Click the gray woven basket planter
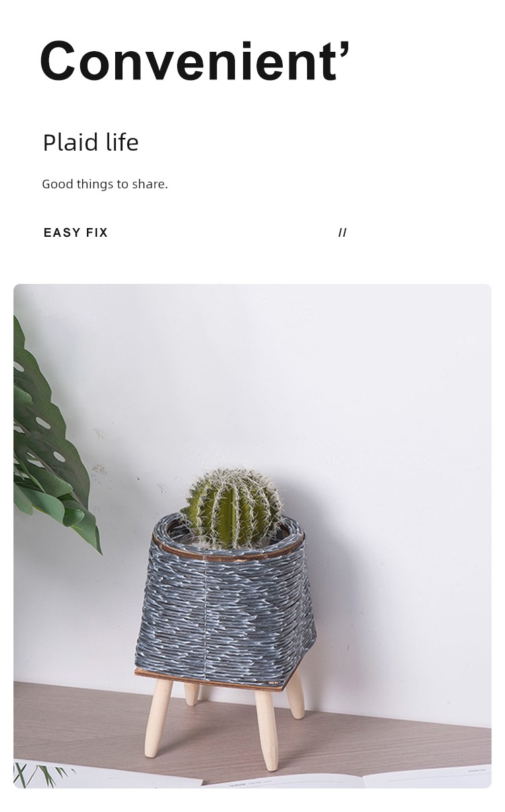 coord(226,599)
